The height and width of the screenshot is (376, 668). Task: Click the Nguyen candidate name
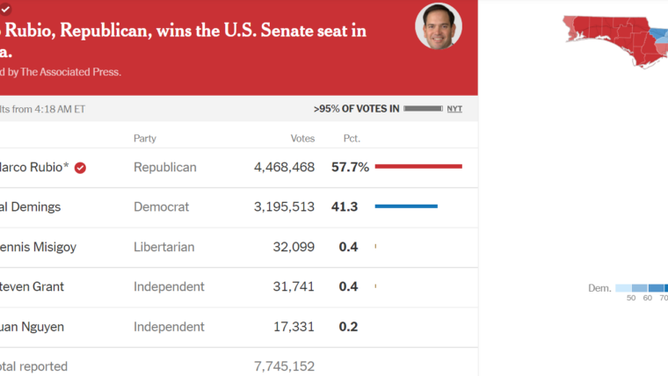(x=32, y=327)
